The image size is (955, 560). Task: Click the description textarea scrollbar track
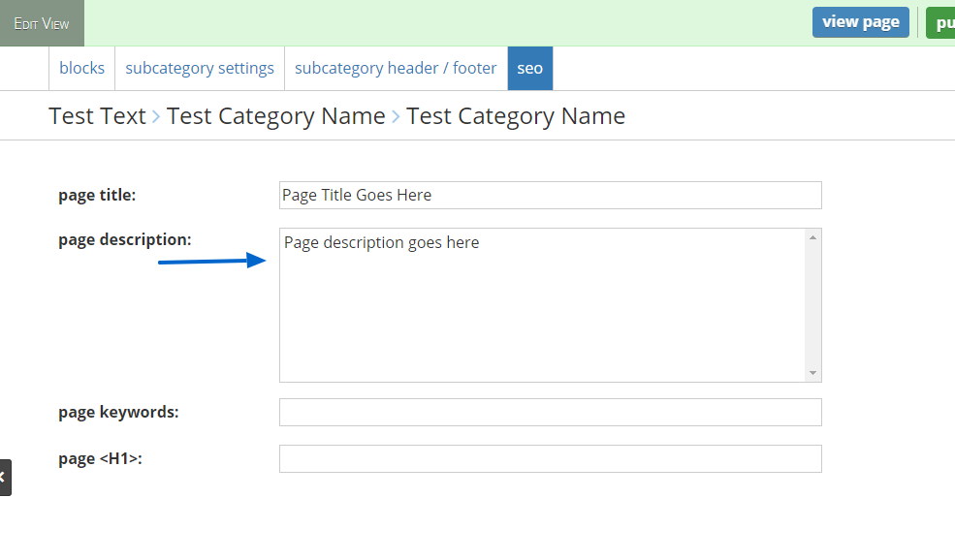(812, 305)
